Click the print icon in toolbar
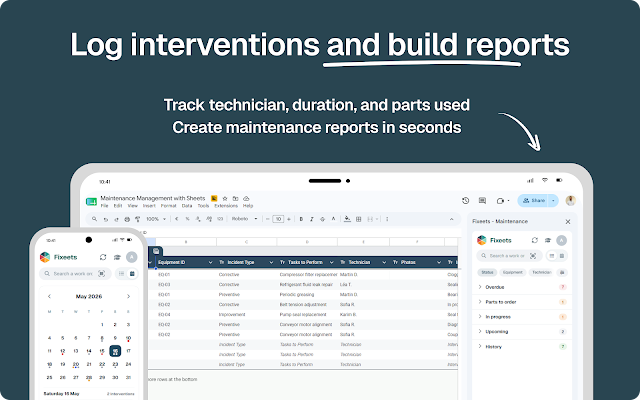The height and width of the screenshot is (400, 640). click(x=127, y=219)
